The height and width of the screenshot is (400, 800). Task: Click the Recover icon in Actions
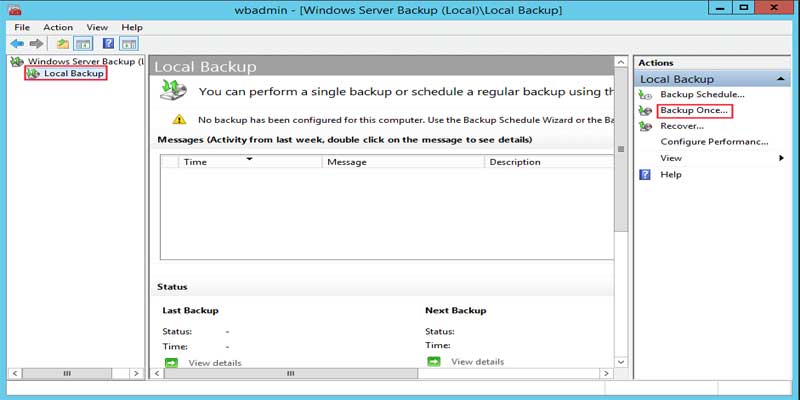[x=645, y=127]
